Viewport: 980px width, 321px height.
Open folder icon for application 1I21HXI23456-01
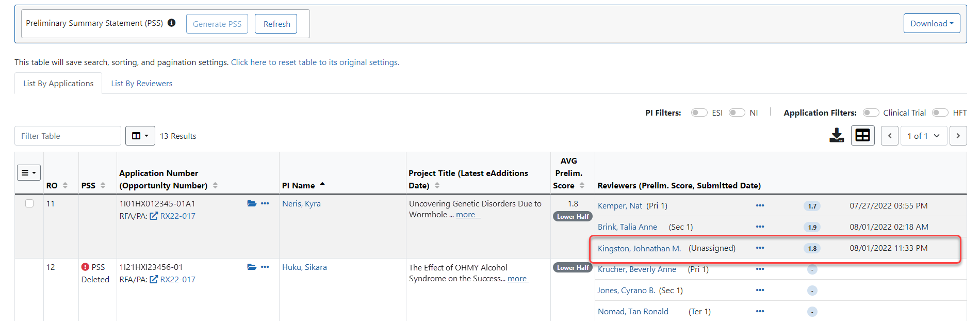click(252, 267)
